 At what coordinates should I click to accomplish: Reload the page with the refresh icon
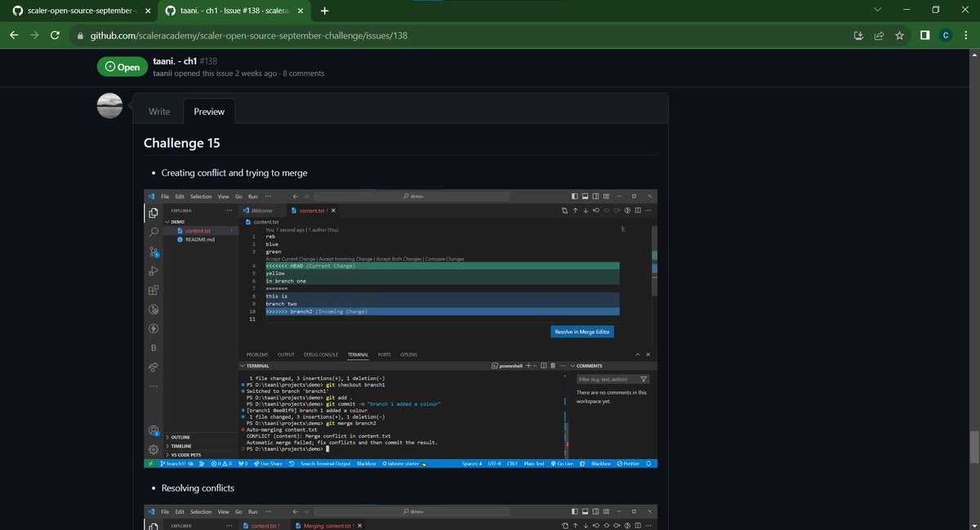56,36
